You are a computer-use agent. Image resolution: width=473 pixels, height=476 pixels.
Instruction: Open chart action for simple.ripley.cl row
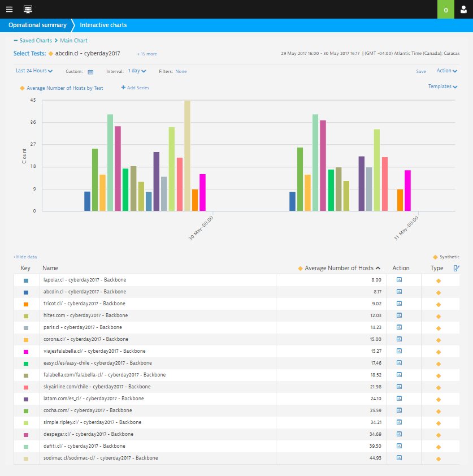[x=400, y=422]
